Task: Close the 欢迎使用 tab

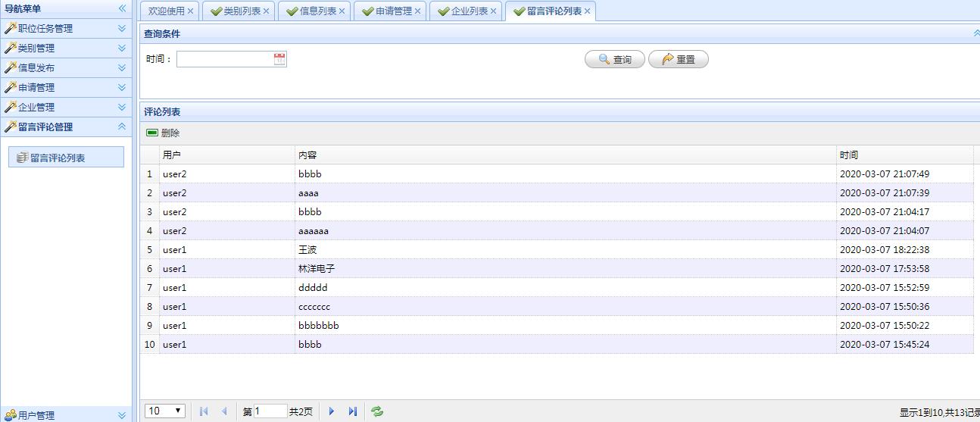Action: pyautogui.click(x=190, y=11)
